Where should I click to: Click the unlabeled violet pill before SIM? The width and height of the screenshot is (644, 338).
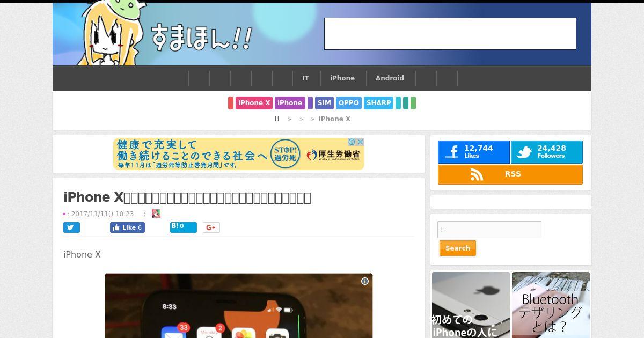coord(310,103)
